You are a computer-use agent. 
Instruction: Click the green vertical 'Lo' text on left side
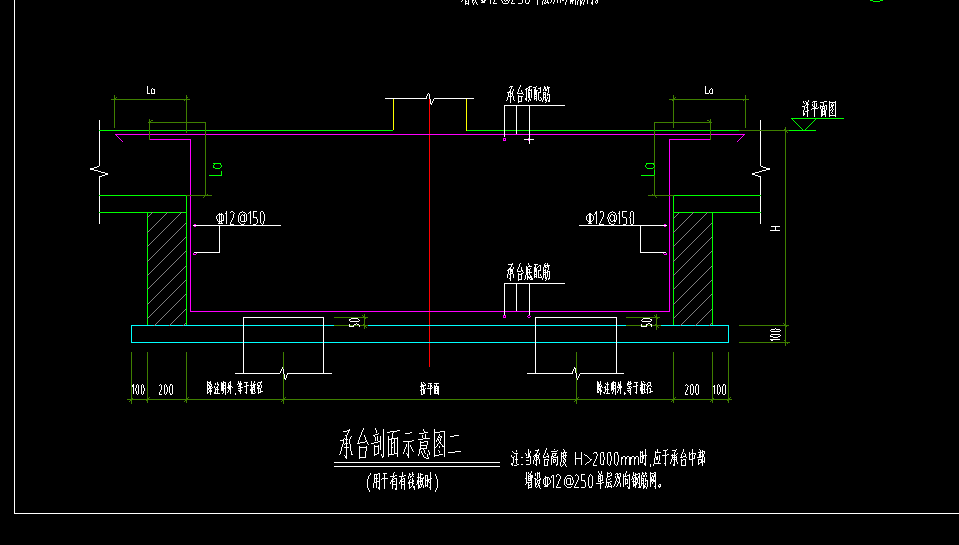coord(217,169)
